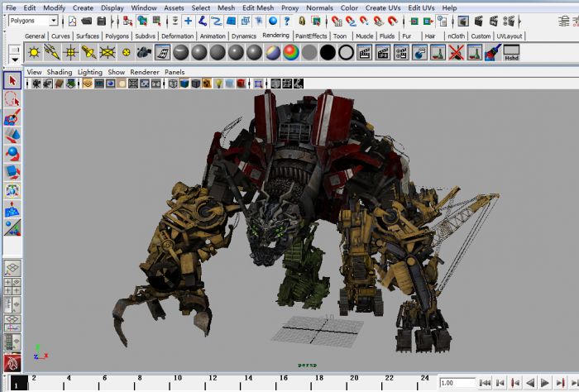Open the Create UVs menu
579x392 pixels.
(382, 7)
